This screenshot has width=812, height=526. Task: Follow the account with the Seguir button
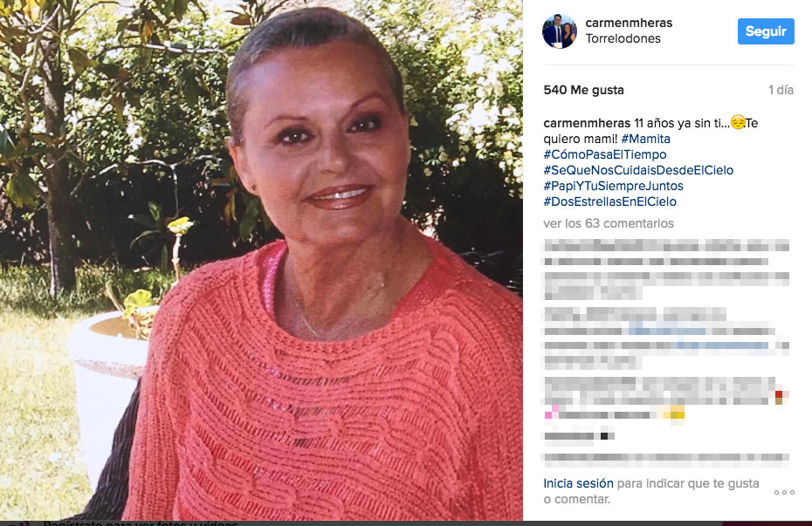766,31
